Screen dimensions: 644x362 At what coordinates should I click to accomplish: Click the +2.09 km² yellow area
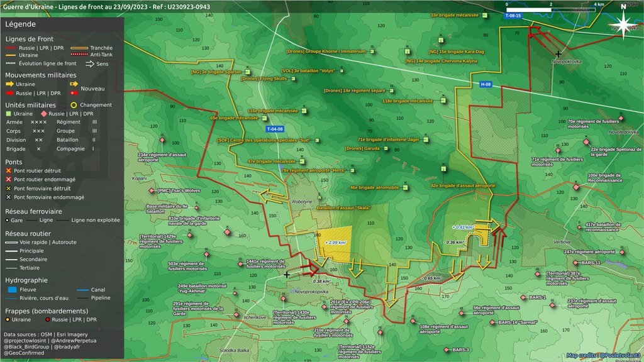point(334,244)
